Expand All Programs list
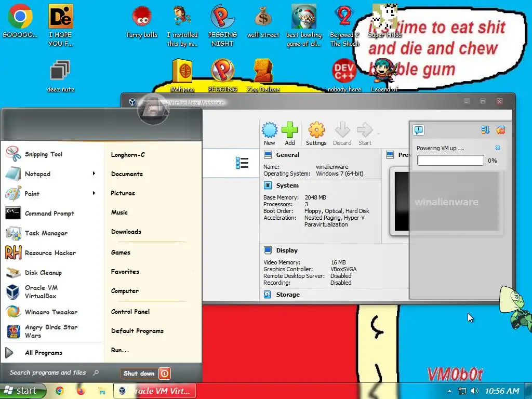Viewport: 532px width, 399px height. (x=44, y=353)
